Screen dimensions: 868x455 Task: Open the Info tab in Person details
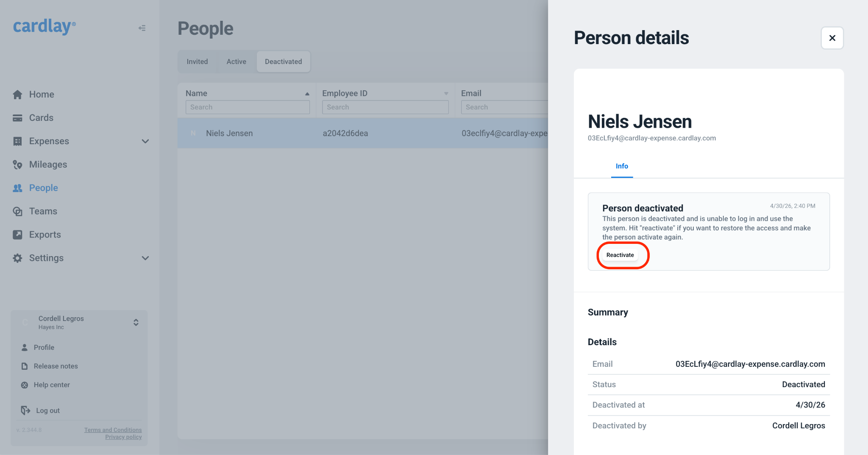[x=622, y=166]
